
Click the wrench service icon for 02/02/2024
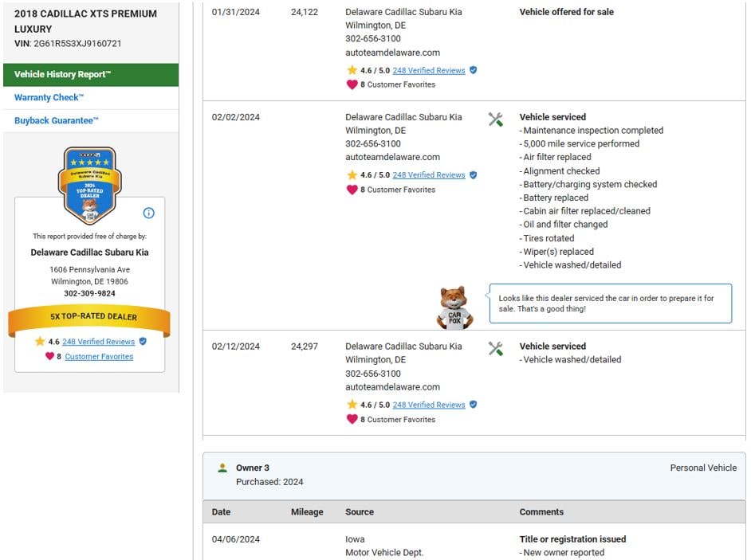pyautogui.click(x=495, y=119)
